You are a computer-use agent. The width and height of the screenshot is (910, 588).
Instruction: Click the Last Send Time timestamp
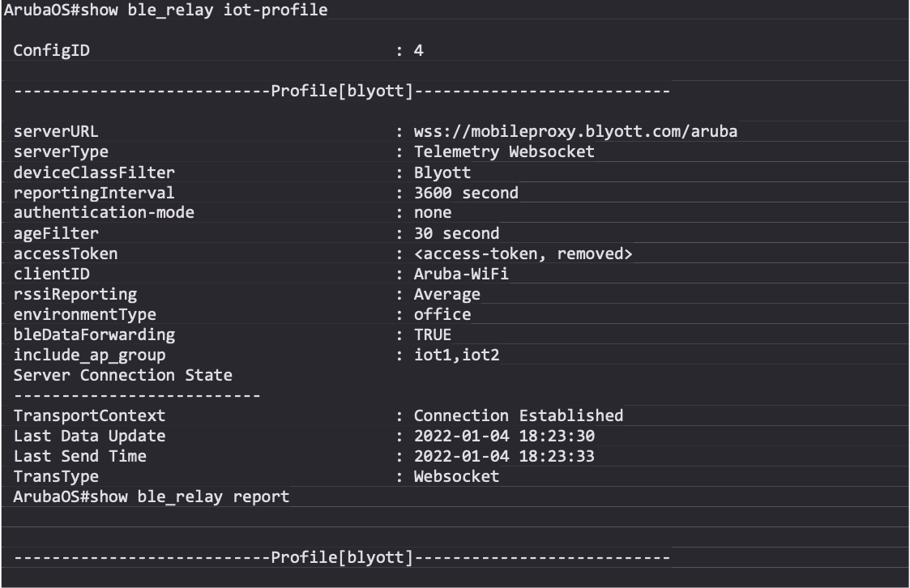tap(504, 456)
